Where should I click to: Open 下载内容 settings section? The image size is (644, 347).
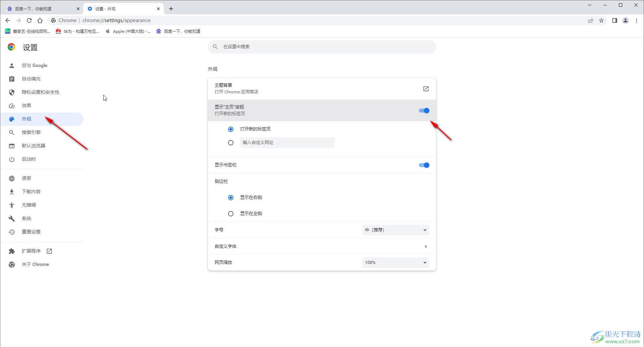point(42,192)
